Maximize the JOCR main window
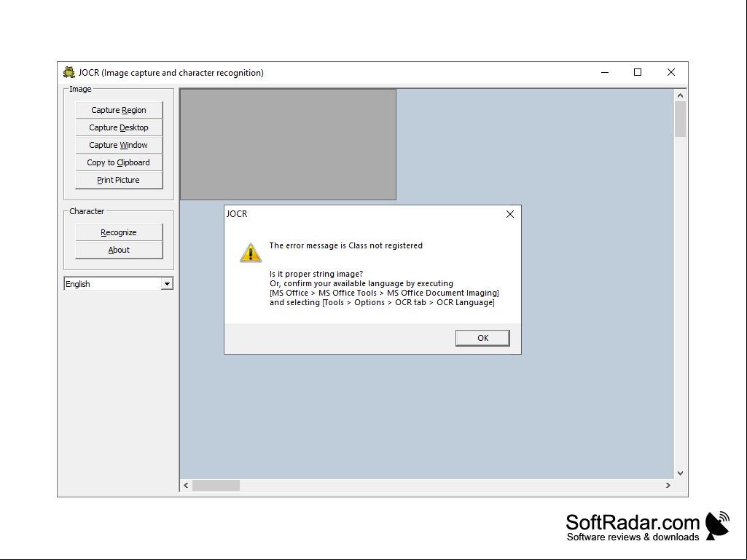The width and height of the screenshot is (747, 560). tap(638, 72)
